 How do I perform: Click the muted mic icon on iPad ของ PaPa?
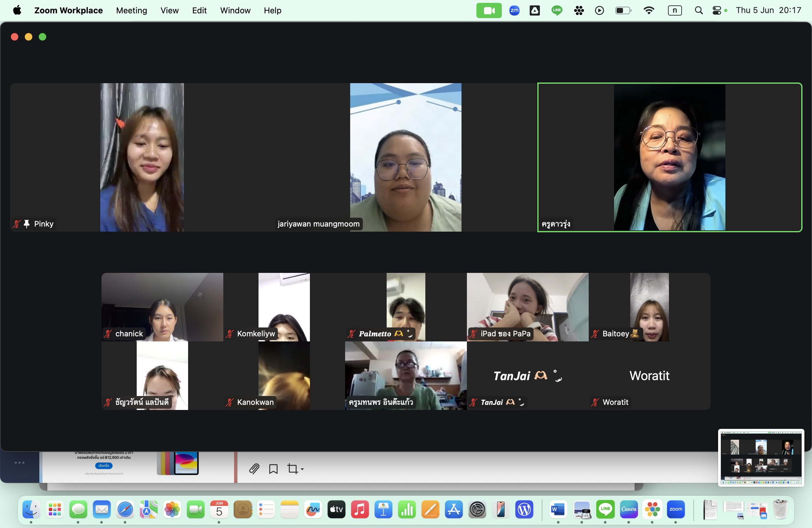(x=473, y=333)
